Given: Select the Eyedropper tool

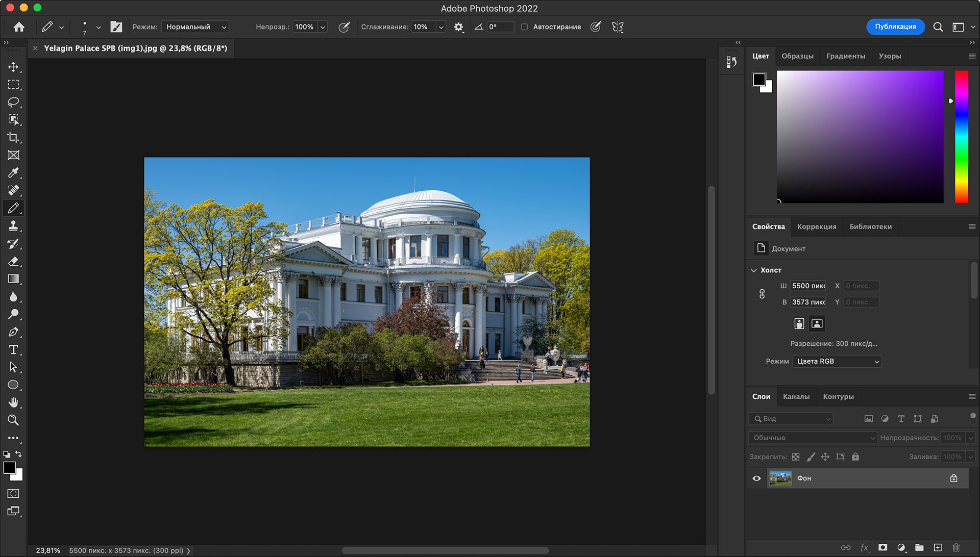Looking at the screenshot, I should (13, 173).
